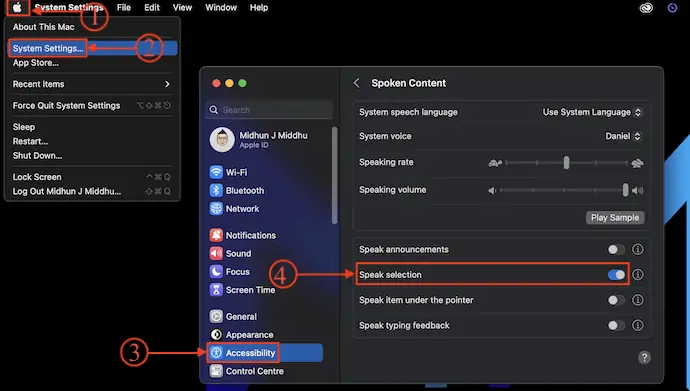This screenshot has height=391, width=690.
Task: Open System speech language dropdown
Action: point(592,112)
